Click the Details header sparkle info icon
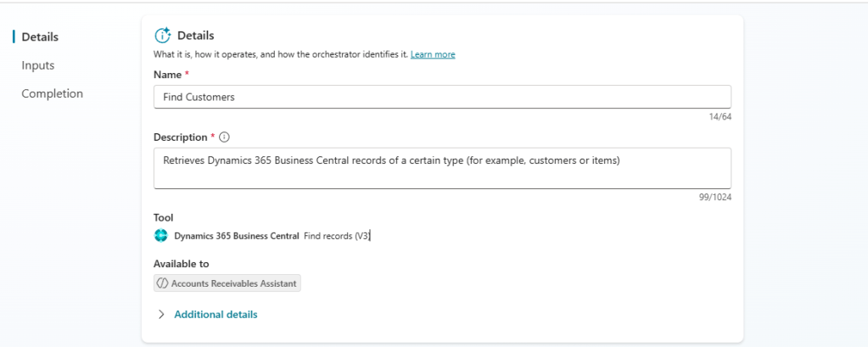 162,36
